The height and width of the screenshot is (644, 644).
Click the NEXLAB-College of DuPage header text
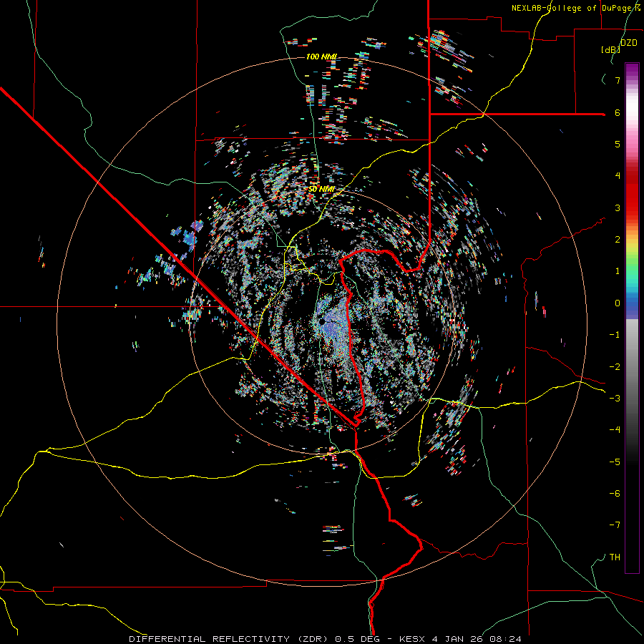575,8
